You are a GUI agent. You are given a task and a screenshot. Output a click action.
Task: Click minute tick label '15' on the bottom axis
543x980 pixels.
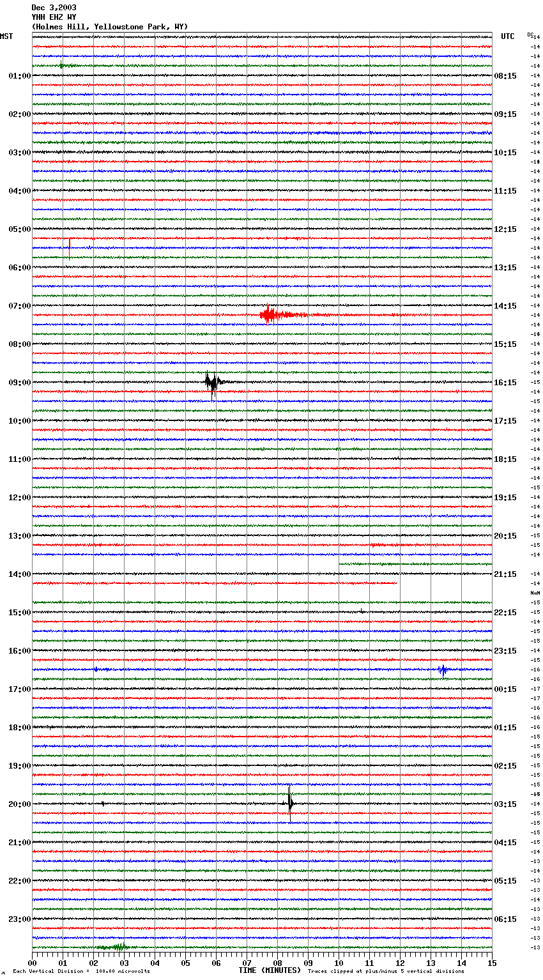[492, 963]
